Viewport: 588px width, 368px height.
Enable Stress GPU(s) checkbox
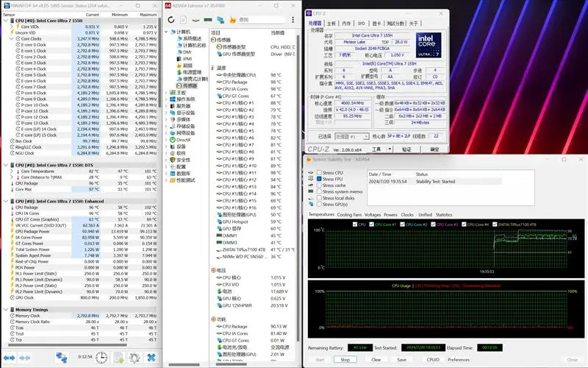coord(319,205)
